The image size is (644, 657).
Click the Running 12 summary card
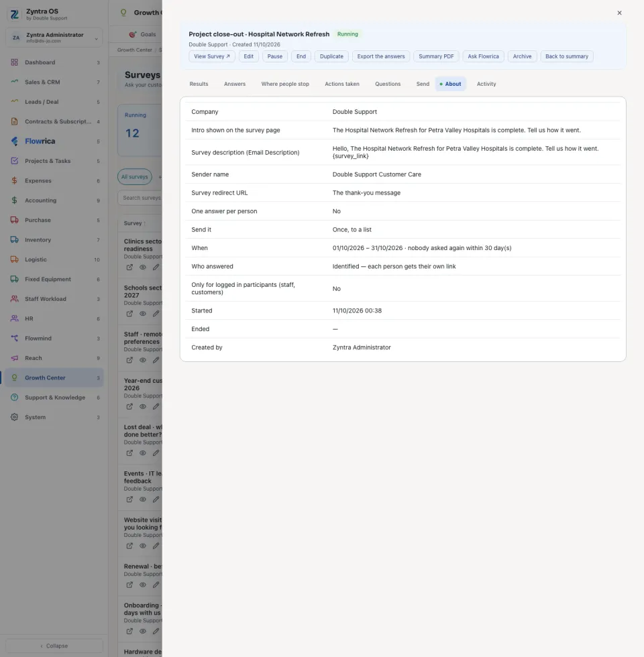140,130
